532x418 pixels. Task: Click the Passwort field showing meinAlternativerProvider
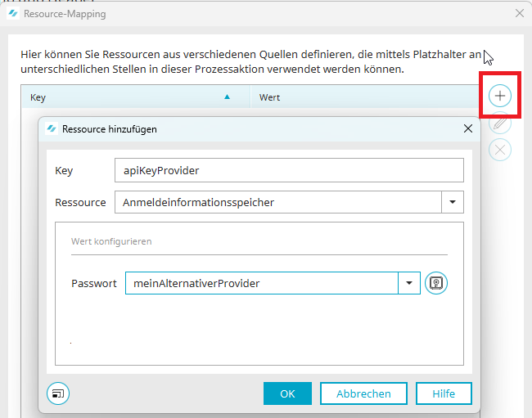pyautogui.click(x=260, y=283)
